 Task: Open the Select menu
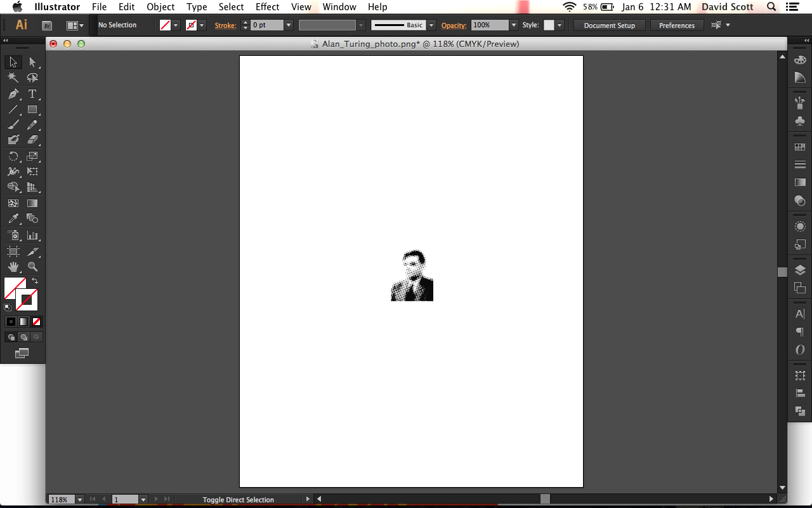coord(231,7)
